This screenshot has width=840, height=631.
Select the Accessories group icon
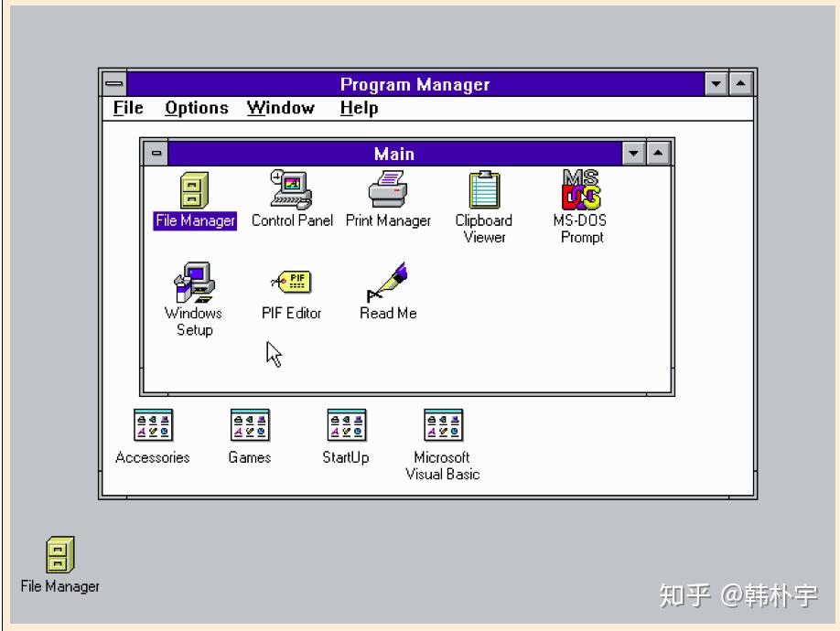[x=152, y=424]
